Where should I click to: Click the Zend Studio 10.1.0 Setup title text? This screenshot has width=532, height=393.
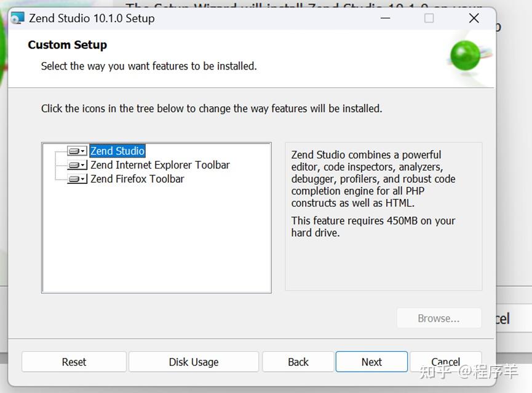click(x=92, y=18)
